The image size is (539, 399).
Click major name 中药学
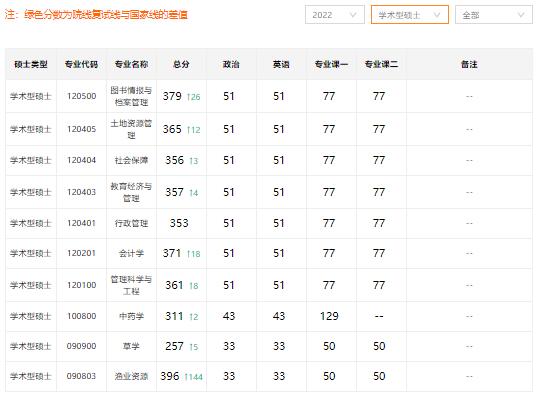pos(131,316)
